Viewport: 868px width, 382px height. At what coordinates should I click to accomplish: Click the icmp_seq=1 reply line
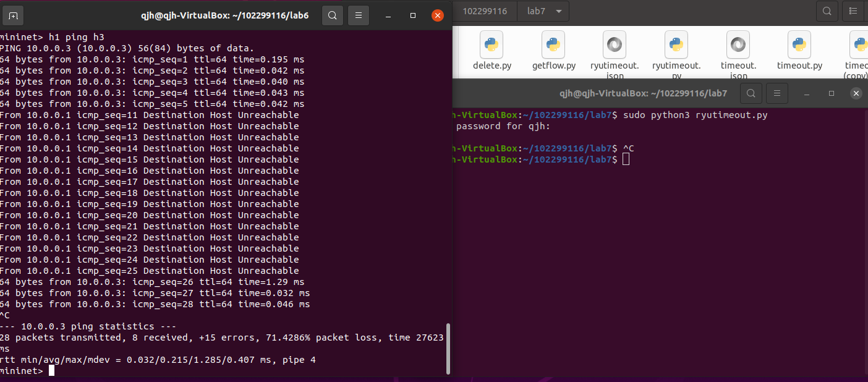[152, 59]
